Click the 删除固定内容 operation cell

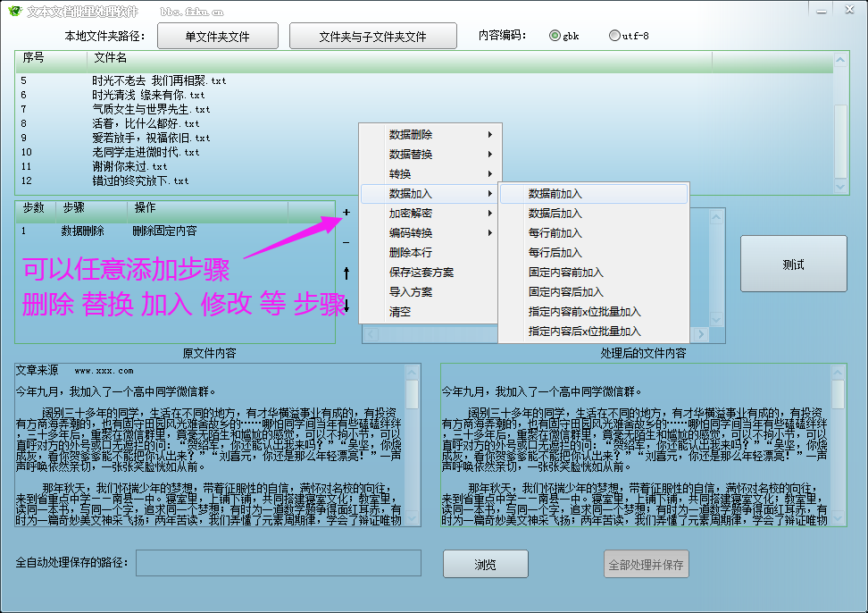pyautogui.click(x=164, y=231)
